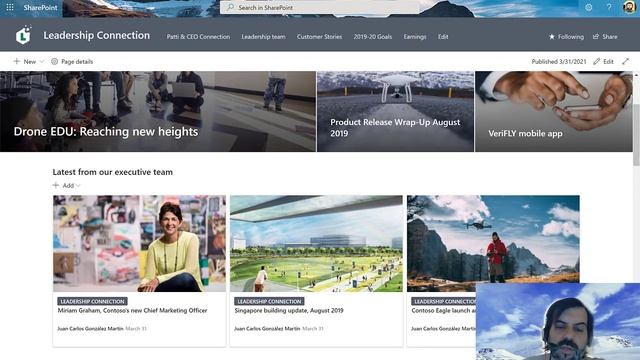Image resolution: width=640 pixels, height=360 pixels.
Task: Click the Contoso Eagle launch headline
Action: (x=444, y=311)
